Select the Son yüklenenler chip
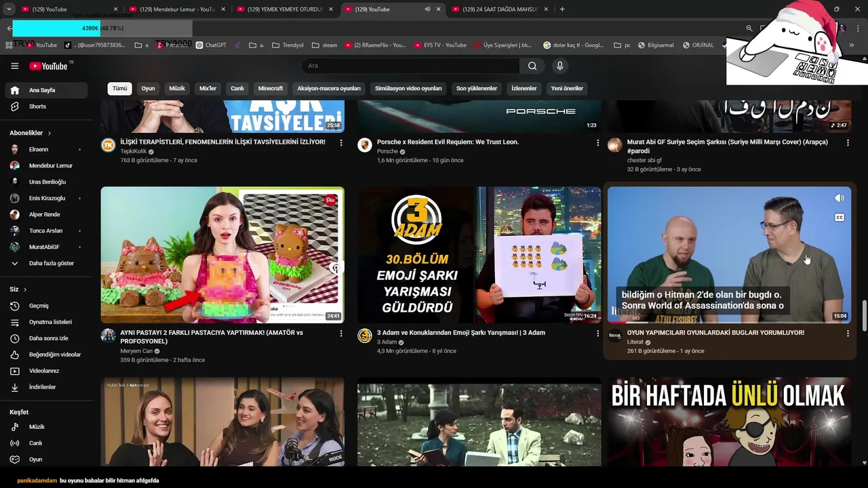Viewport: 868px width, 488px height. coord(477,88)
